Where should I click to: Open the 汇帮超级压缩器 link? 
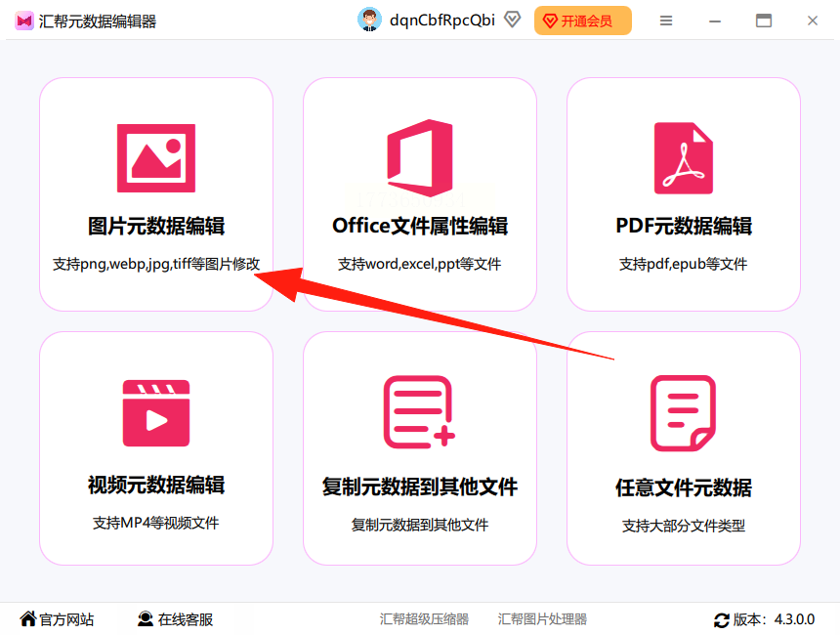(424, 619)
